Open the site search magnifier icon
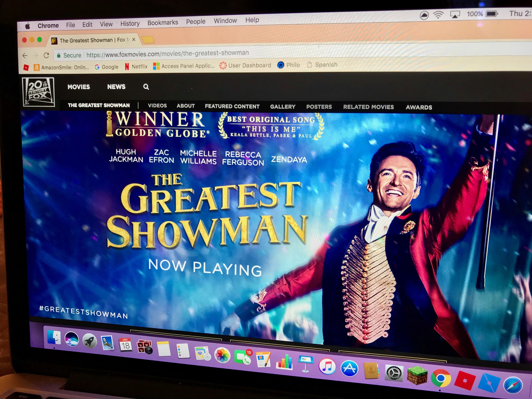The image size is (532, 399). tap(146, 87)
